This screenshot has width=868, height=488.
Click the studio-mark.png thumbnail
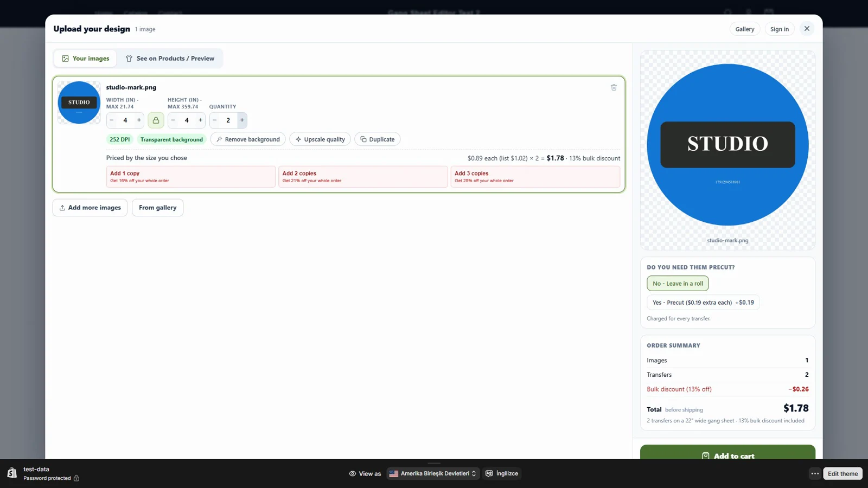tap(79, 102)
